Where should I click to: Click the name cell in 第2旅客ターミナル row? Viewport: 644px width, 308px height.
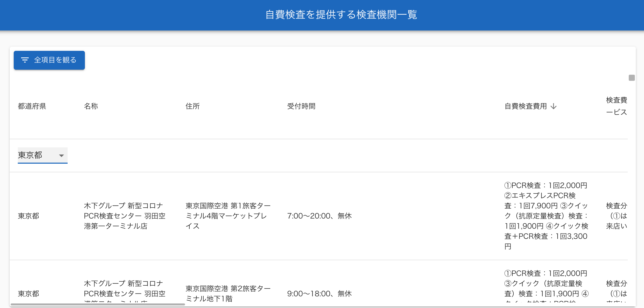tap(125, 291)
